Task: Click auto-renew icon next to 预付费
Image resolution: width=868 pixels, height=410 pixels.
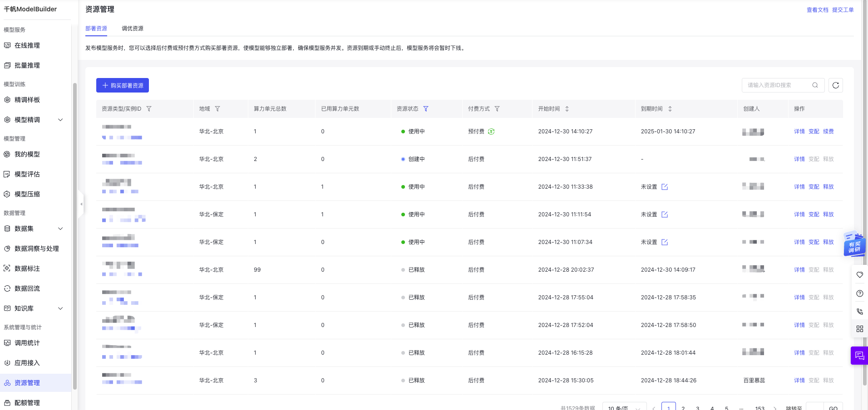Action: 491,132
